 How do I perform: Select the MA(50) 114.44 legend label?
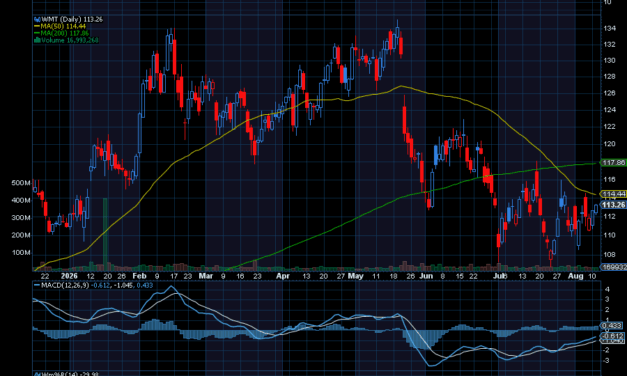coord(60,26)
